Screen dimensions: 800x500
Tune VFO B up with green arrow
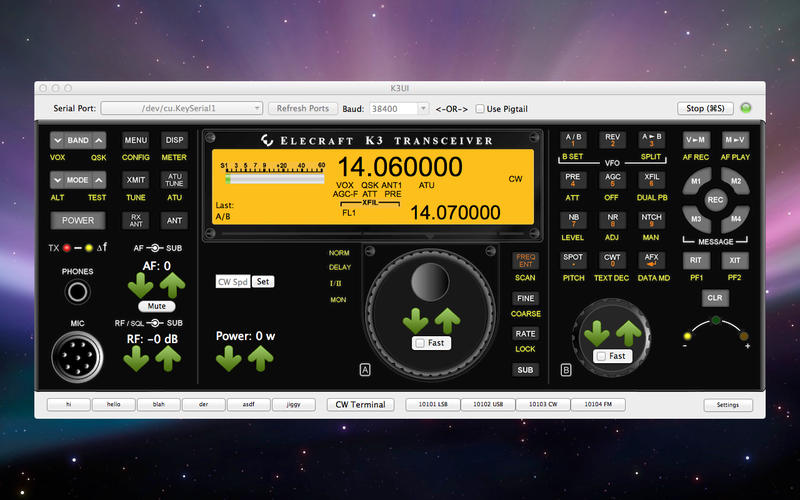pos(629,333)
